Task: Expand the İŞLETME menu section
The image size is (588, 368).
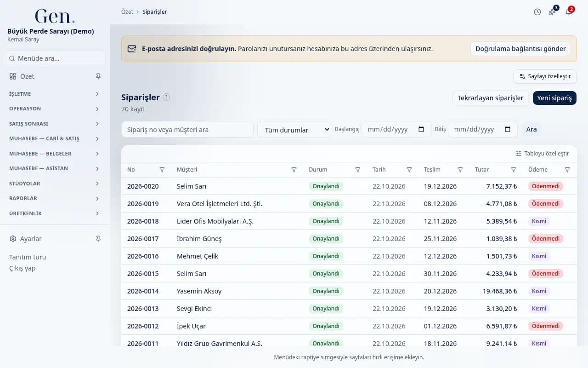Action: click(x=55, y=94)
